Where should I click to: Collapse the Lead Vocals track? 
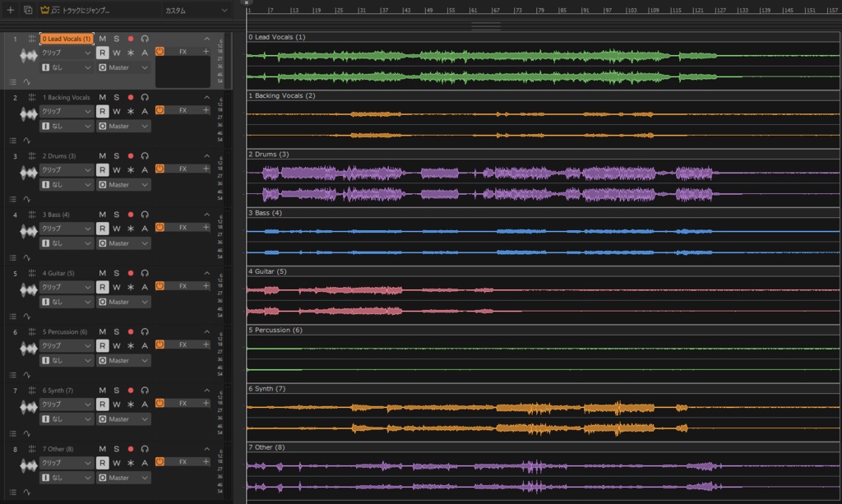pyautogui.click(x=206, y=39)
